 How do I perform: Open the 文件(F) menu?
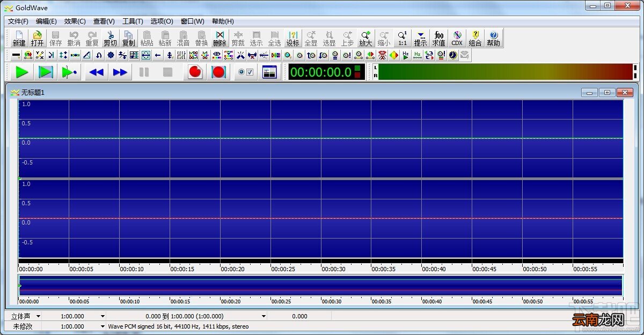18,21
